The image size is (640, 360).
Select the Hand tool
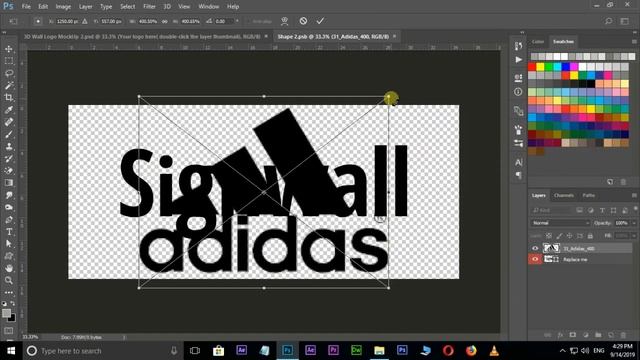[x=9, y=268]
